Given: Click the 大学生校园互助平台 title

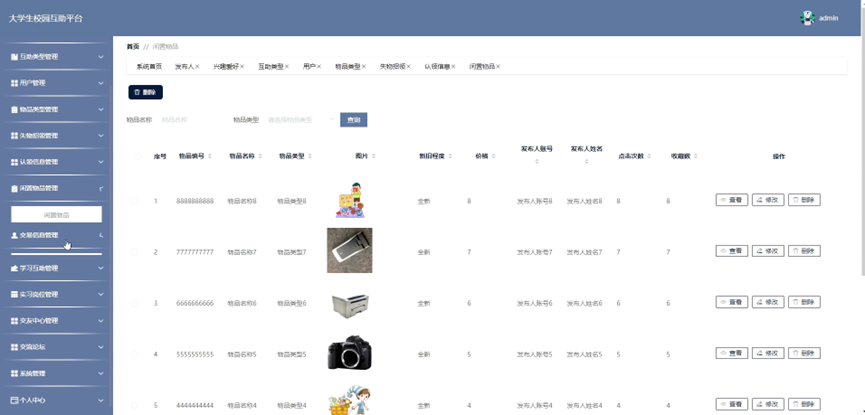Looking at the screenshot, I should [x=45, y=18].
